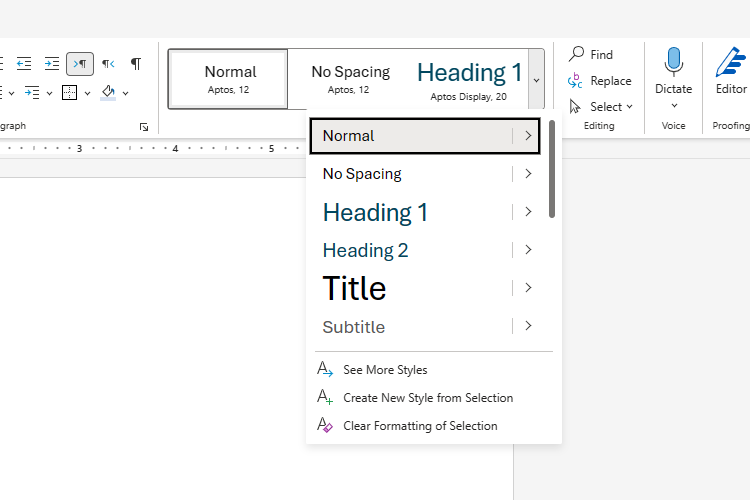Choose No Spacing in styles list

pyautogui.click(x=411, y=174)
